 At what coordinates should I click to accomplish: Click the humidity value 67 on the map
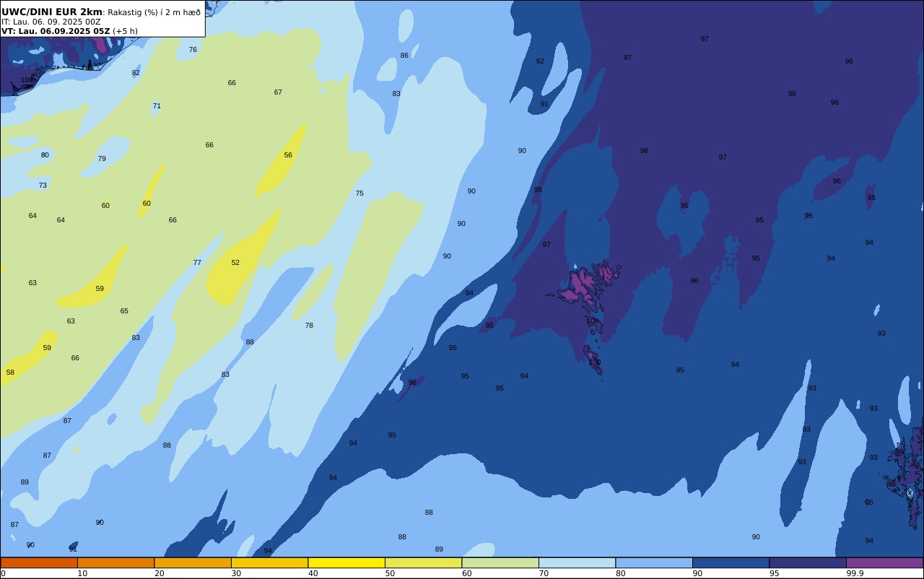click(x=278, y=92)
